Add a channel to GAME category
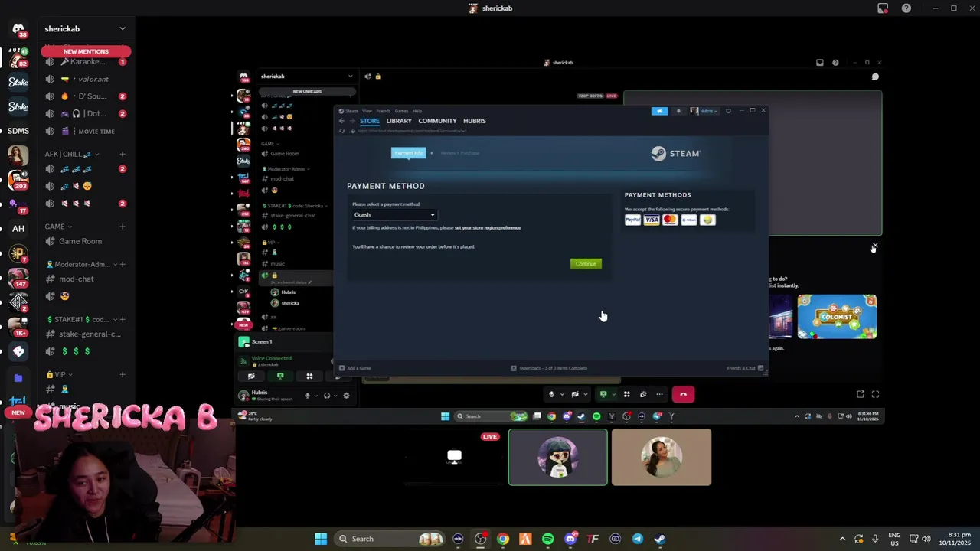The height and width of the screenshot is (551, 980). [122, 227]
